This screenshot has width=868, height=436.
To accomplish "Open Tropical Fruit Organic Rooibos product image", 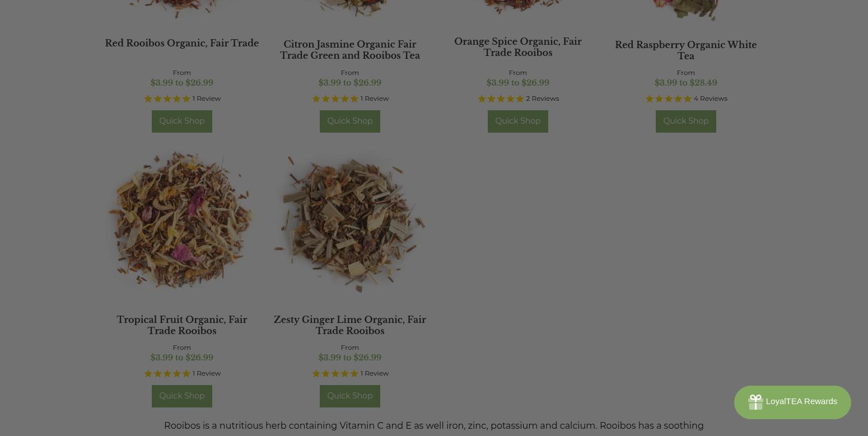I will 182,221.
